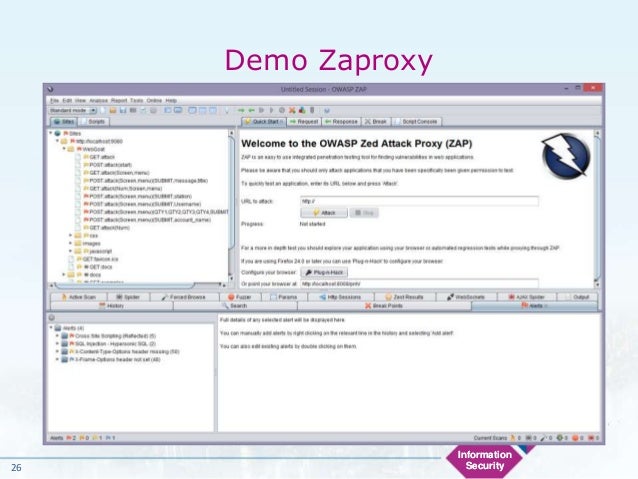This screenshot has height=479, width=638.
Task: Click the red flag count in status bar
Action: [x=71, y=438]
